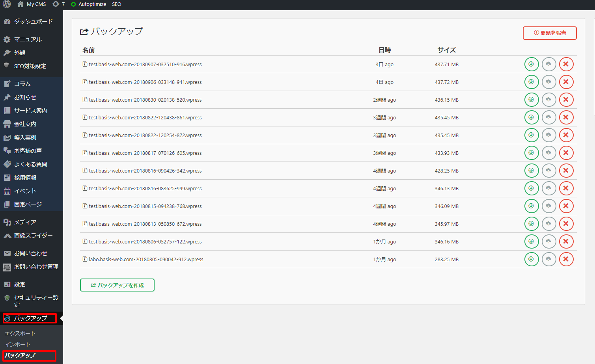Go to サービス案内 in sidebar

(32, 111)
